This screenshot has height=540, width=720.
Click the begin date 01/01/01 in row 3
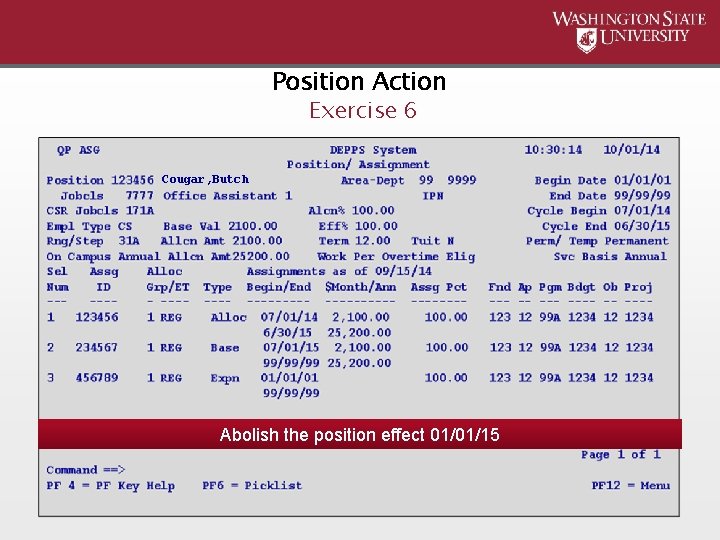click(x=289, y=377)
